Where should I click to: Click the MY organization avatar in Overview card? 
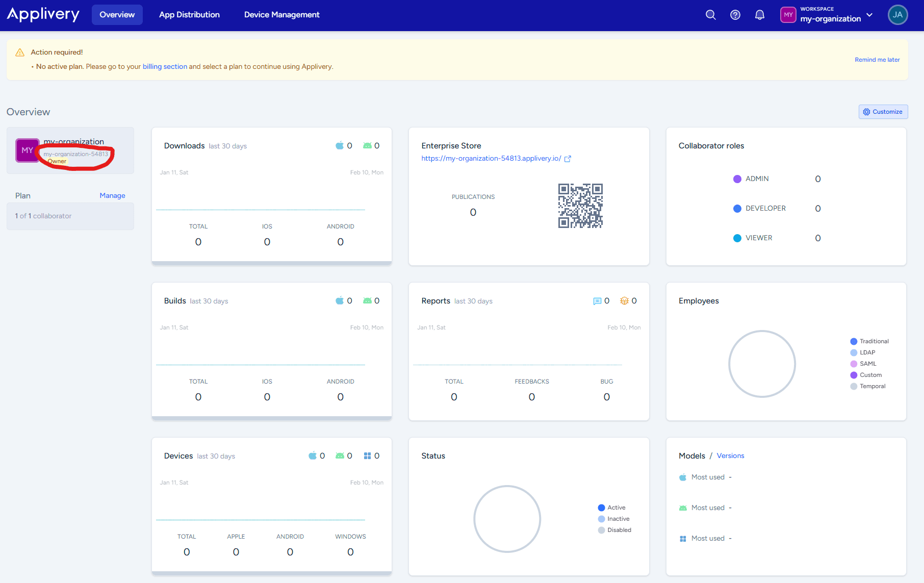(28, 150)
